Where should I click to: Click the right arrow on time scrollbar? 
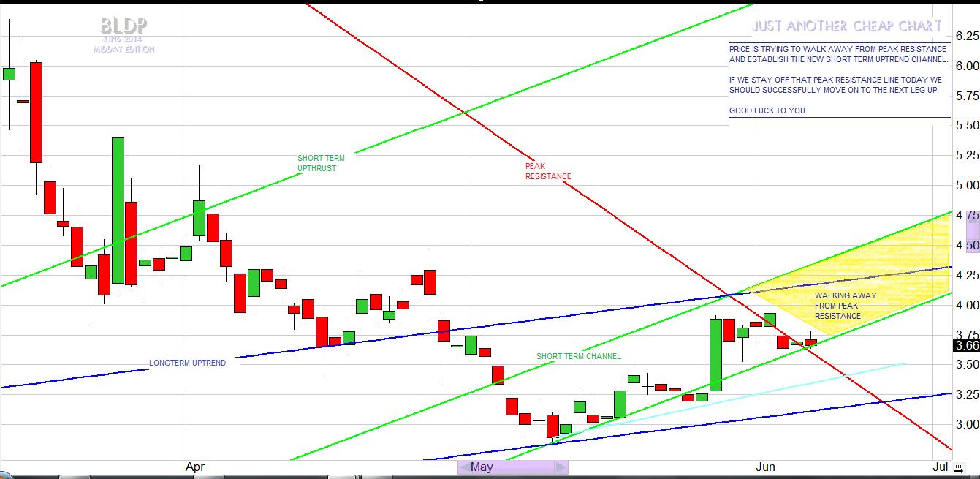(561, 467)
